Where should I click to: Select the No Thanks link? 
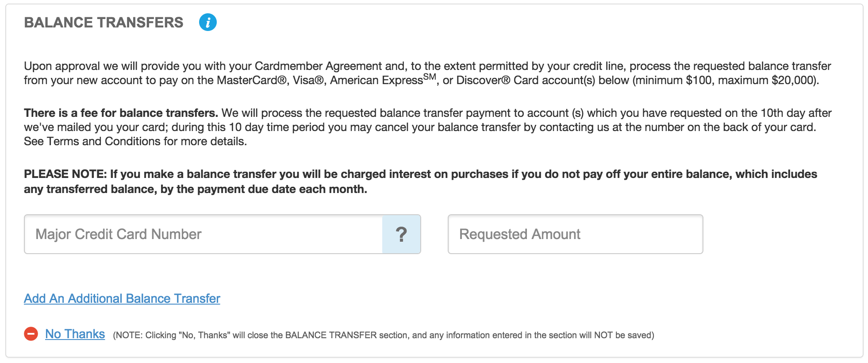click(x=75, y=334)
